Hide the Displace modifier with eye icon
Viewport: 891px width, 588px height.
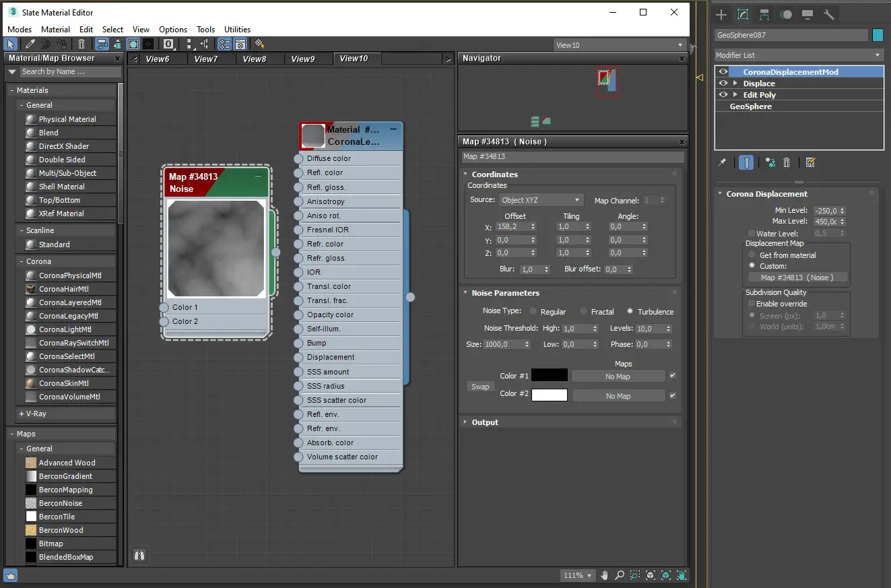(x=723, y=84)
